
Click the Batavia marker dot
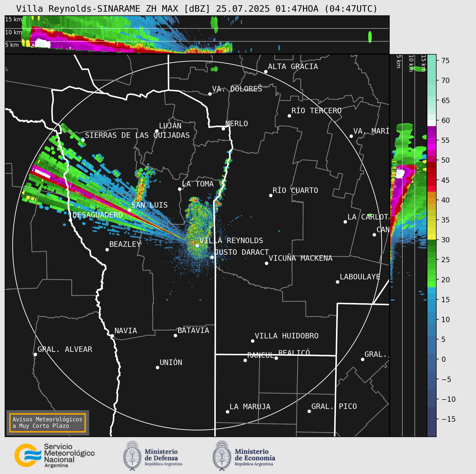point(175,335)
